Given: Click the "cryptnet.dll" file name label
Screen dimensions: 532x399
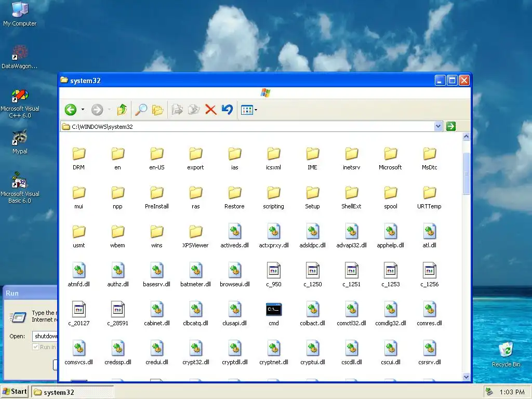Looking at the screenshot, I should point(273,362).
